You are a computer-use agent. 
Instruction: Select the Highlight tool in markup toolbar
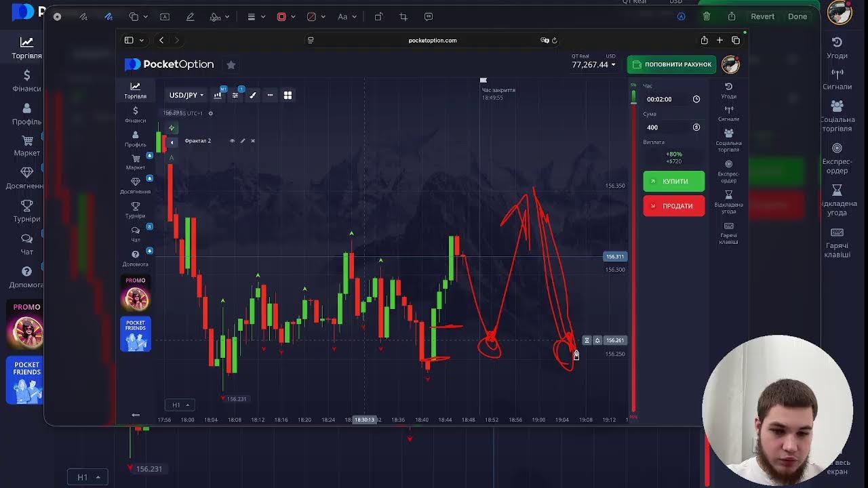(x=190, y=16)
